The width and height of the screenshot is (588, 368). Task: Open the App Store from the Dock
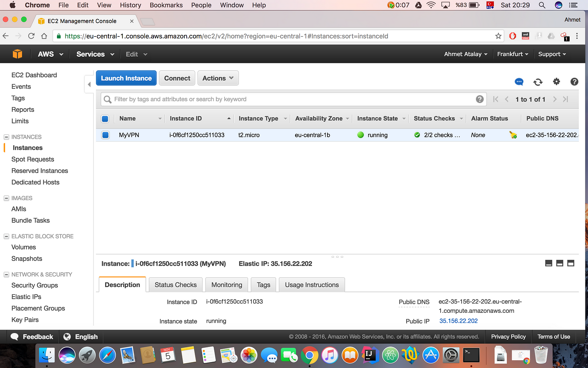431,355
